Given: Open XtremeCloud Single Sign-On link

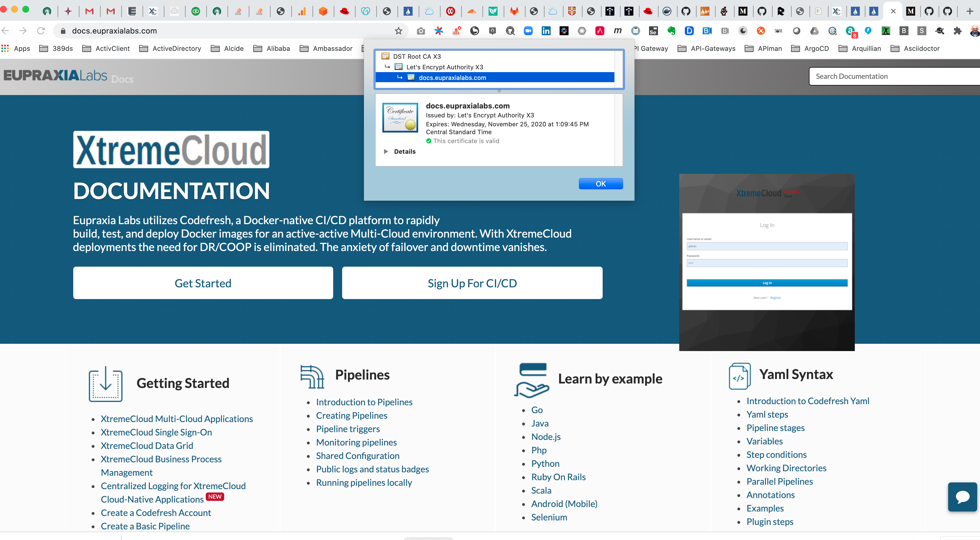Looking at the screenshot, I should click(156, 432).
